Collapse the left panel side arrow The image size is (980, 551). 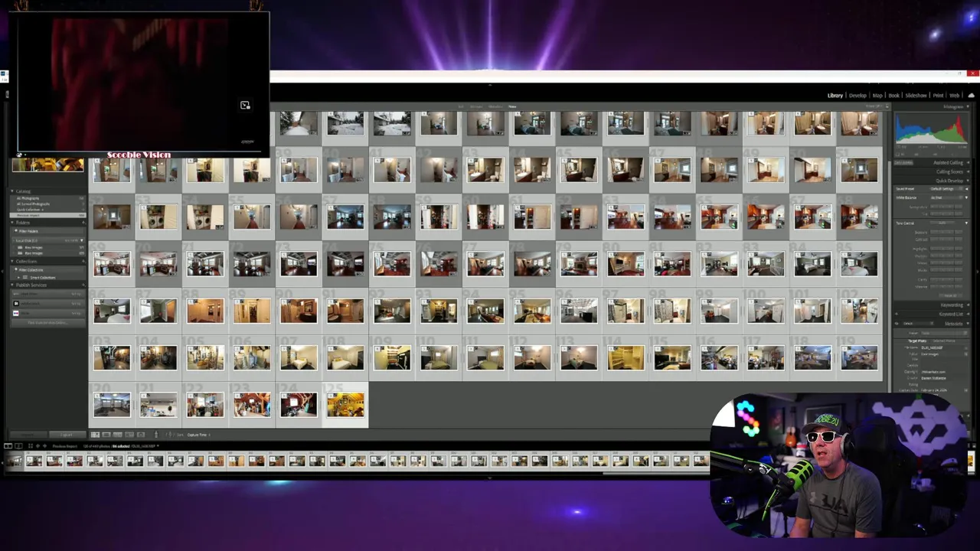coord(2,271)
